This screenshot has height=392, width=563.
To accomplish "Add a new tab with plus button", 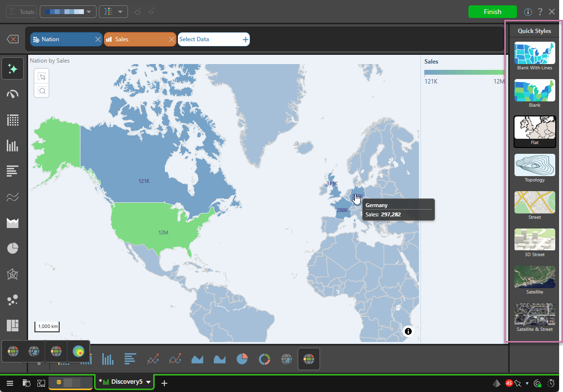I will click(x=164, y=383).
